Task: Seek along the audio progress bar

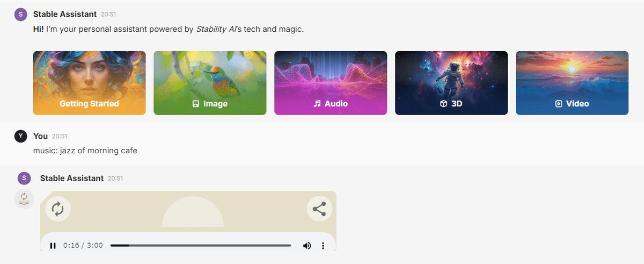Action: [201, 246]
